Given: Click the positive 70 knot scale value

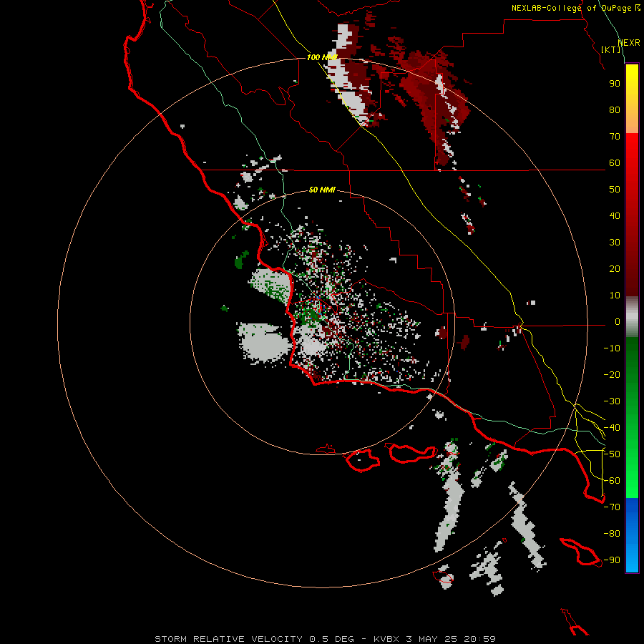Looking at the screenshot, I should [x=615, y=137].
